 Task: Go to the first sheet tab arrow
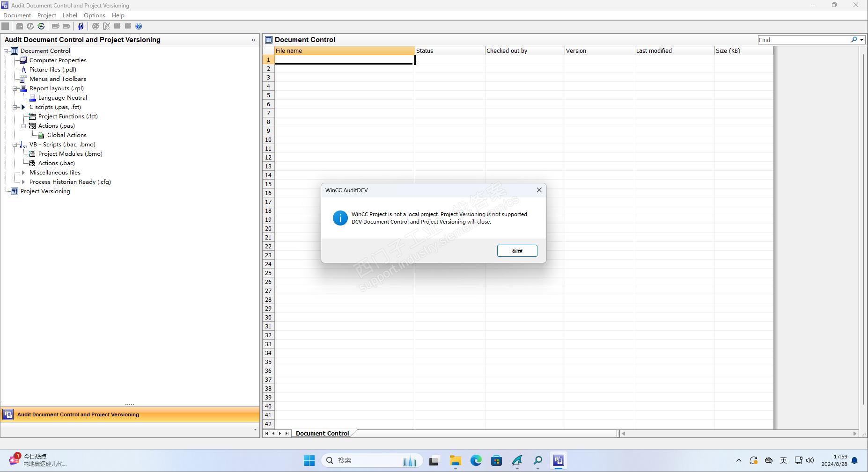(x=266, y=433)
